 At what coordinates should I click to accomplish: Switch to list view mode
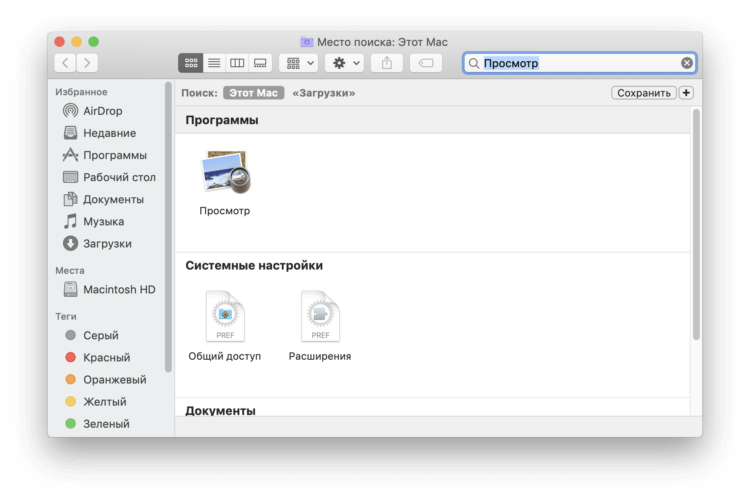coord(214,63)
